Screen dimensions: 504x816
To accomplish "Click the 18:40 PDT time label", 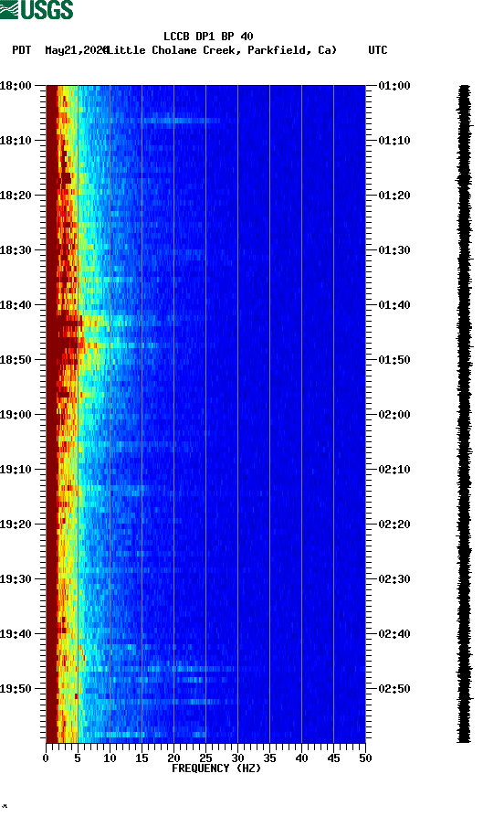I will pyautogui.click(x=16, y=305).
